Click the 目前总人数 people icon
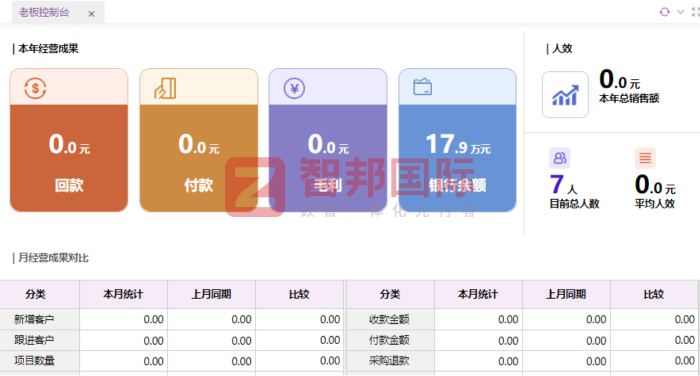This screenshot has width=700, height=376. 559,158
